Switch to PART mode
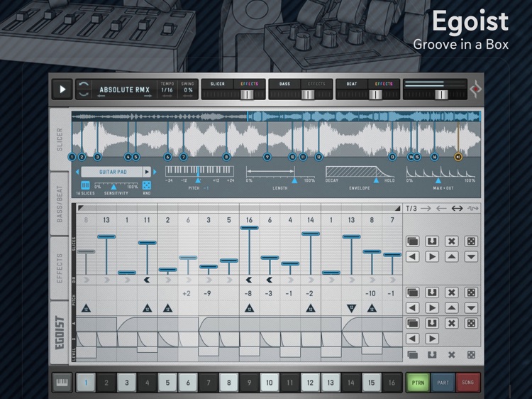Screen dimensions: 532x399 click(x=443, y=383)
